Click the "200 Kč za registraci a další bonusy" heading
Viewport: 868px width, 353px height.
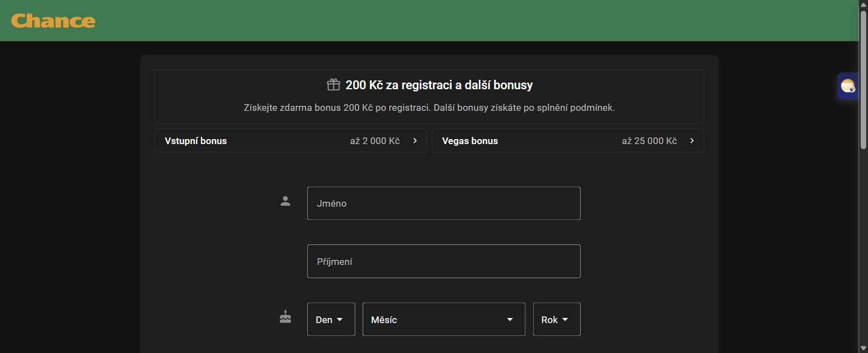coord(439,85)
